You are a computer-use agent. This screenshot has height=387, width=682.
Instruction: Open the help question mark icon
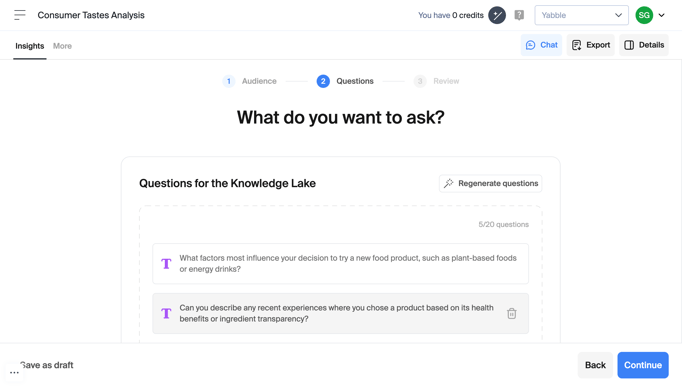click(519, 15)
